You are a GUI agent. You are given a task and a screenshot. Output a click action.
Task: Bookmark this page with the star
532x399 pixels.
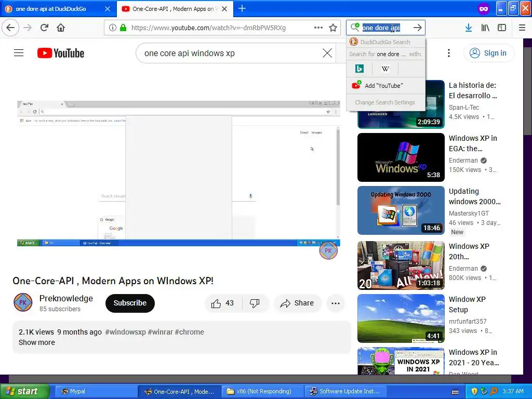[x=333, y=28]
